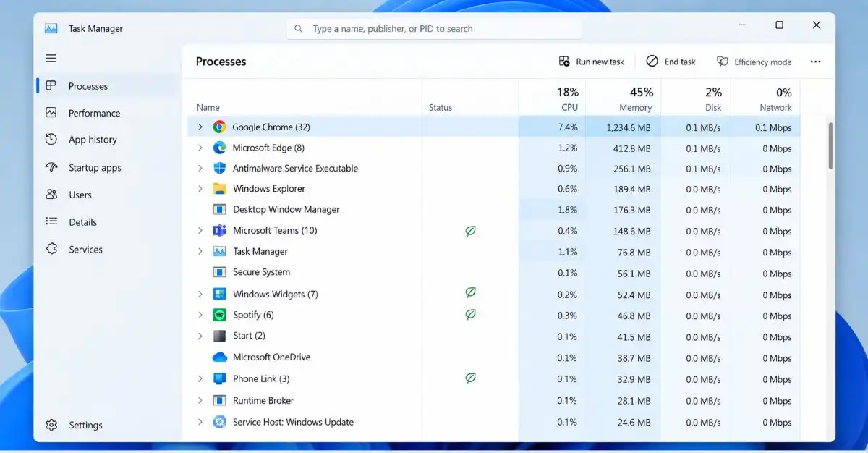Click the efficiency leaf icon for Spotify

[x=470, y=314]
